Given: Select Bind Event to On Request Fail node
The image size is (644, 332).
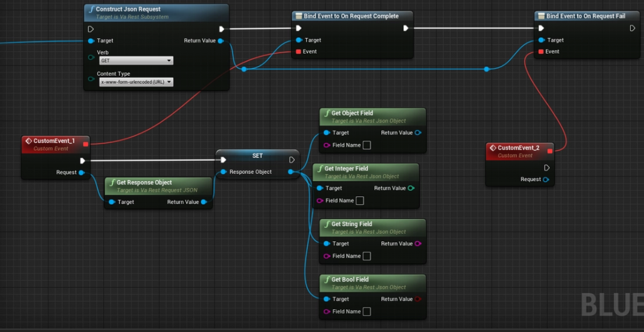Looking at the screenshot, I should coord(586,16).
